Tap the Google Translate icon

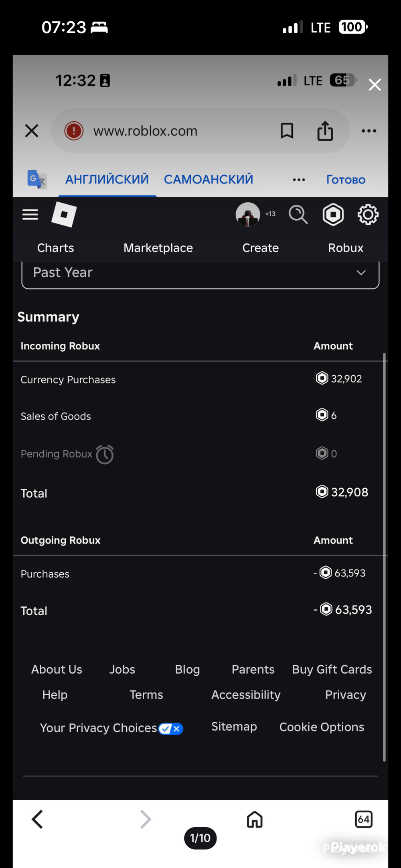[x=37, y=179]
